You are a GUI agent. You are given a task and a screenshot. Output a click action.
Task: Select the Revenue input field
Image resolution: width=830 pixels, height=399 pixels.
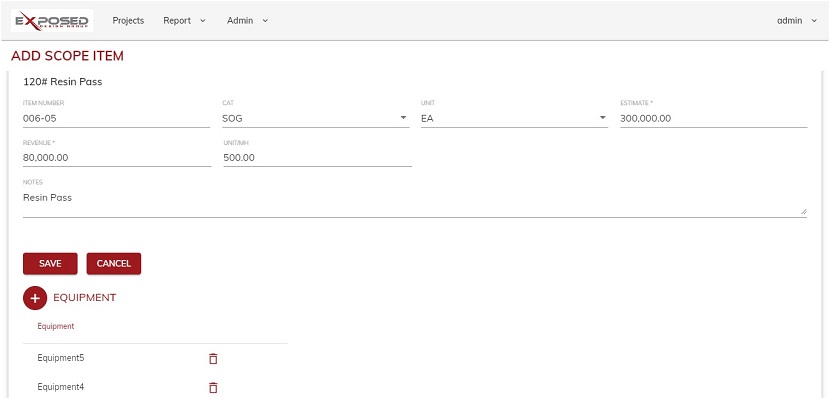click(117, 158)
